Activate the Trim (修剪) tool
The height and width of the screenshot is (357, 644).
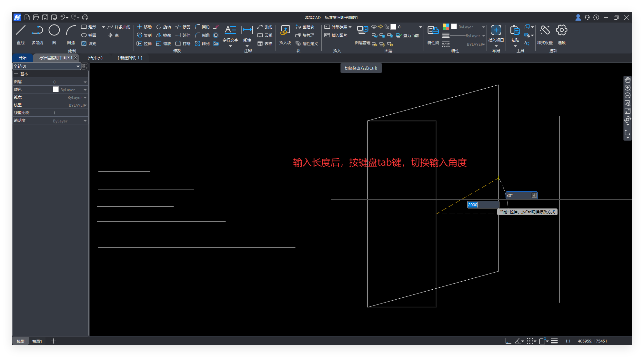[x=183, y=27]
